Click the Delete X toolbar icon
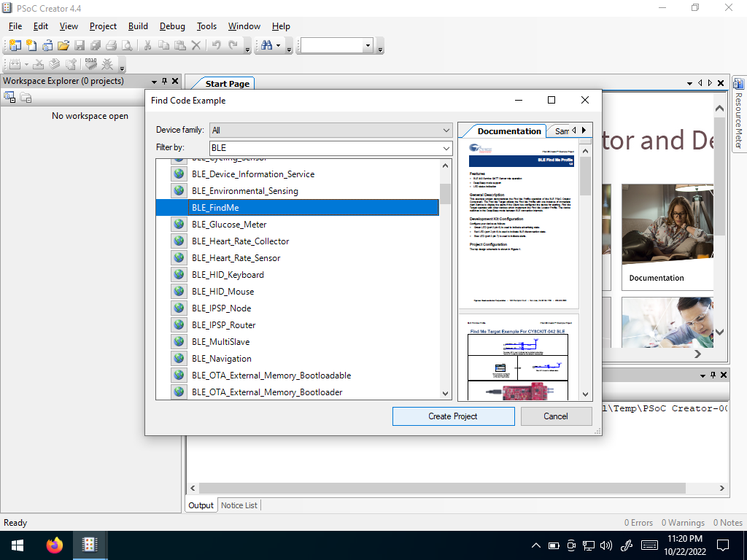 tap(196, 45)
